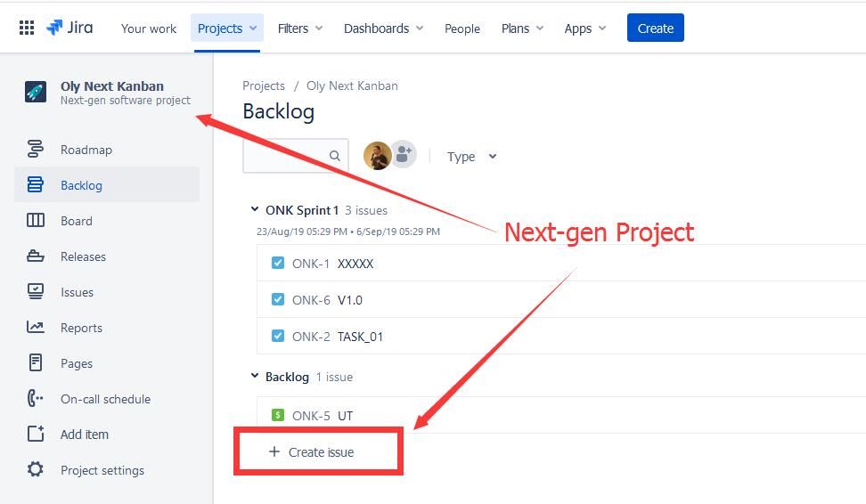The height and width of the screenshot is (504, 866).
Task: Click the blue Create button
Action: click(655, 28)
